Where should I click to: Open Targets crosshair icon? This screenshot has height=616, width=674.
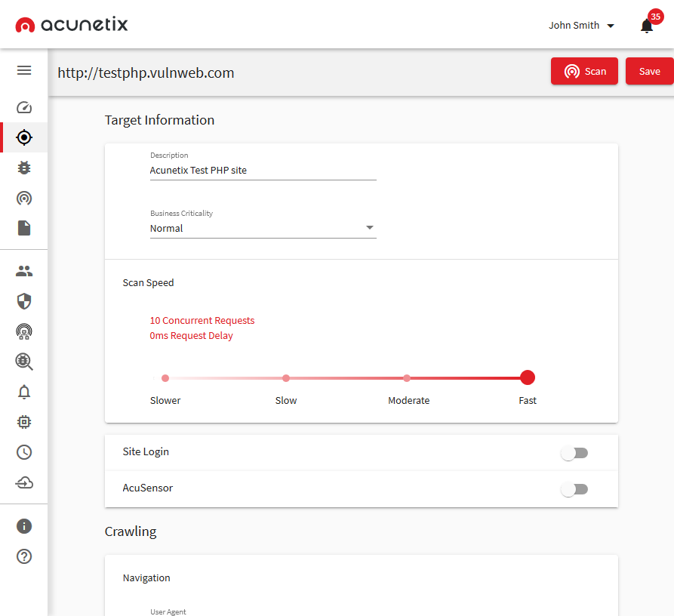24,137
